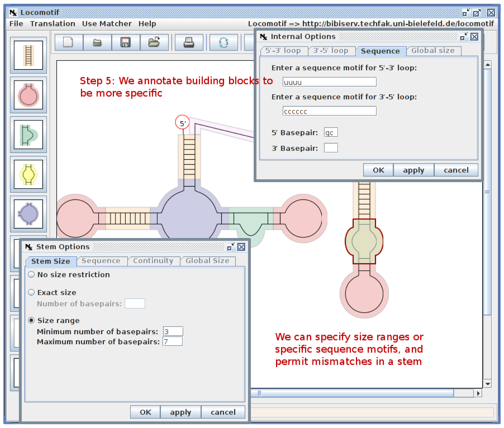Click the 3' Basepair input field
504x428 pixels.
point(331,148)
